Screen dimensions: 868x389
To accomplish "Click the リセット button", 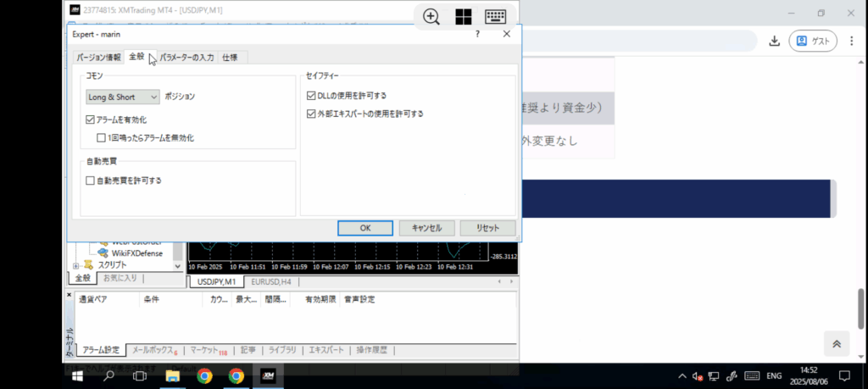I will (487, 228).
